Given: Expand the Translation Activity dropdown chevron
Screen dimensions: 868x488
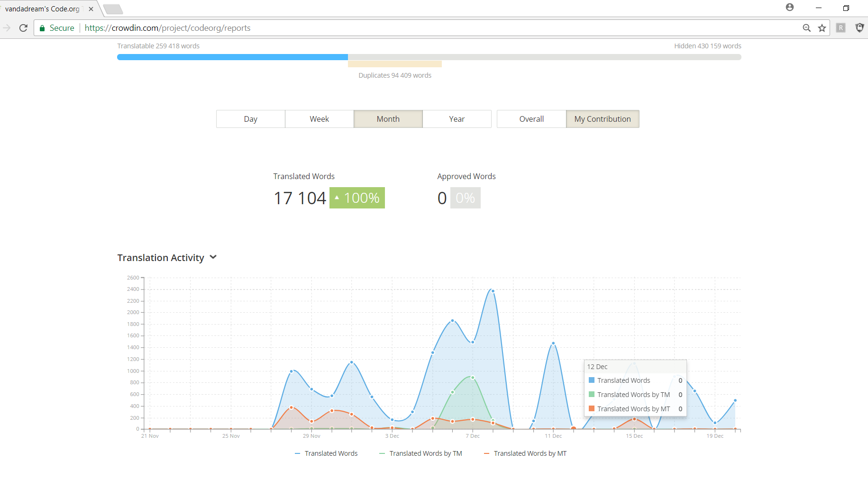Looking at the screenshot, I should coord(213,257).
